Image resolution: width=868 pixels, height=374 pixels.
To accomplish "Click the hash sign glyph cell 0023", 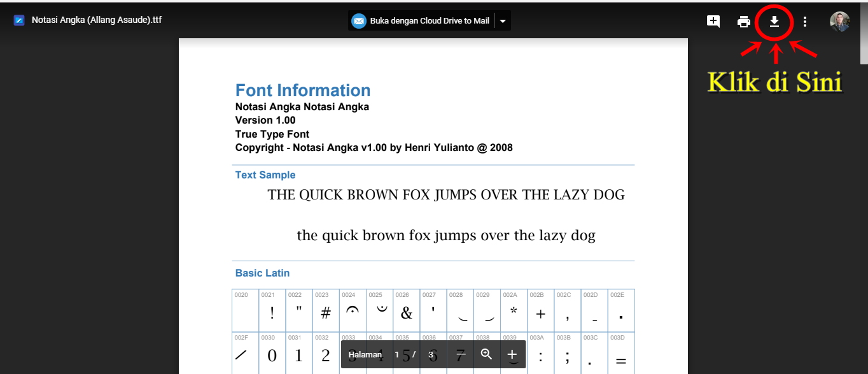I will point(326,310).
